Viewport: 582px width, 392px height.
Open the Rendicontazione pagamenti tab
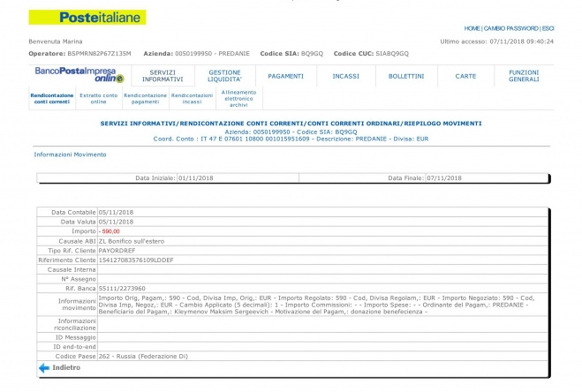145,98
